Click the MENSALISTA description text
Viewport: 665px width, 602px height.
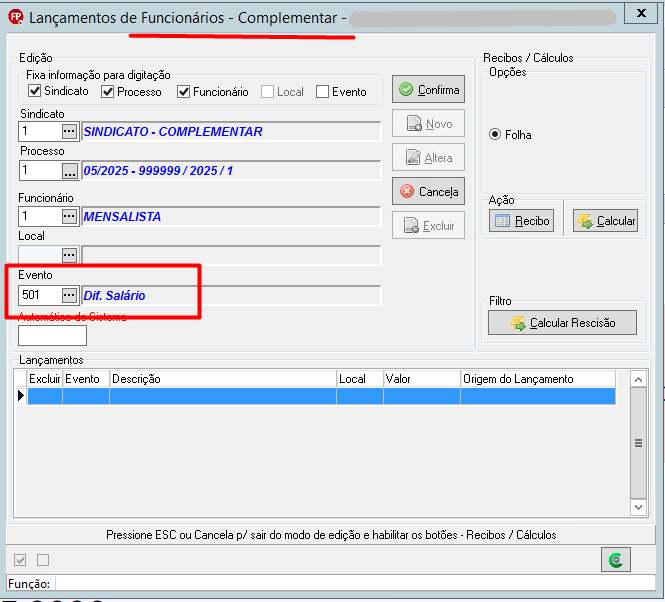(x=122, y=217)
